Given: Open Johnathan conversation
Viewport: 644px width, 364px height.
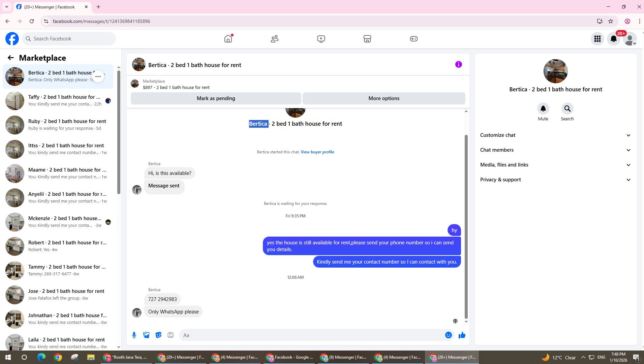Looking at the screenshot, I should click(58, 319).
